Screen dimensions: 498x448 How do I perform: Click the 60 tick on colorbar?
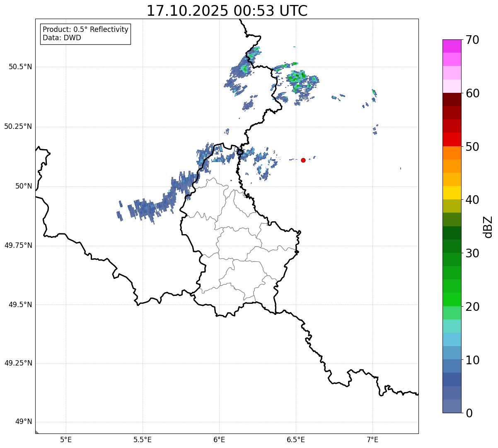[x=472, y=93]
